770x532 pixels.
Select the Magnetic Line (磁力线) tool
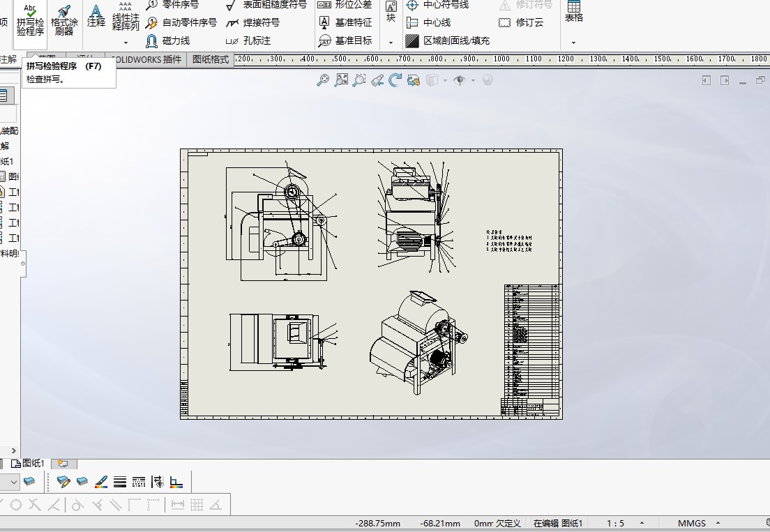168,40
